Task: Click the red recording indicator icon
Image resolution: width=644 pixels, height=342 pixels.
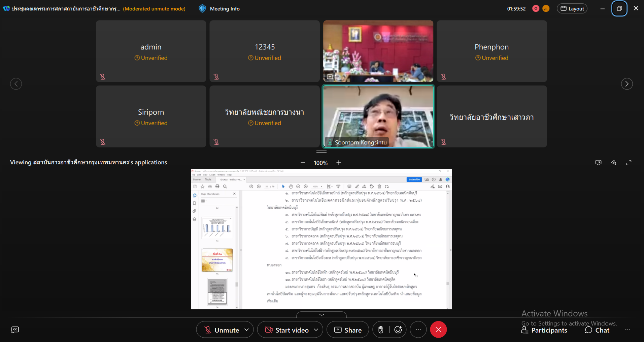Action: 536,9
